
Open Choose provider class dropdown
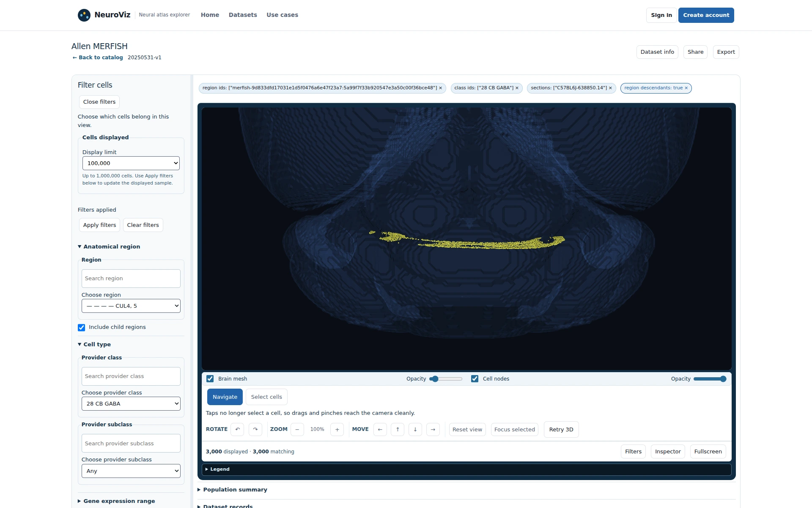(x=131, y=404)
